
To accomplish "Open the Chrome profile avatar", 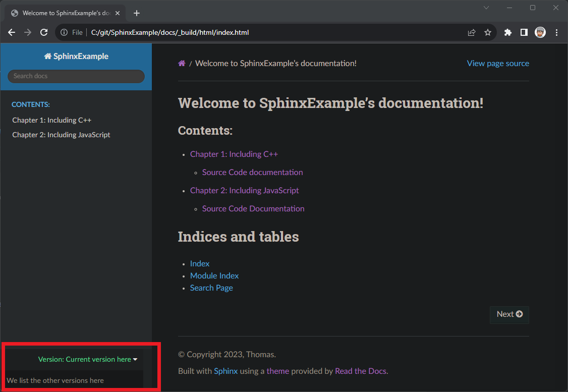I will (540, 32).
